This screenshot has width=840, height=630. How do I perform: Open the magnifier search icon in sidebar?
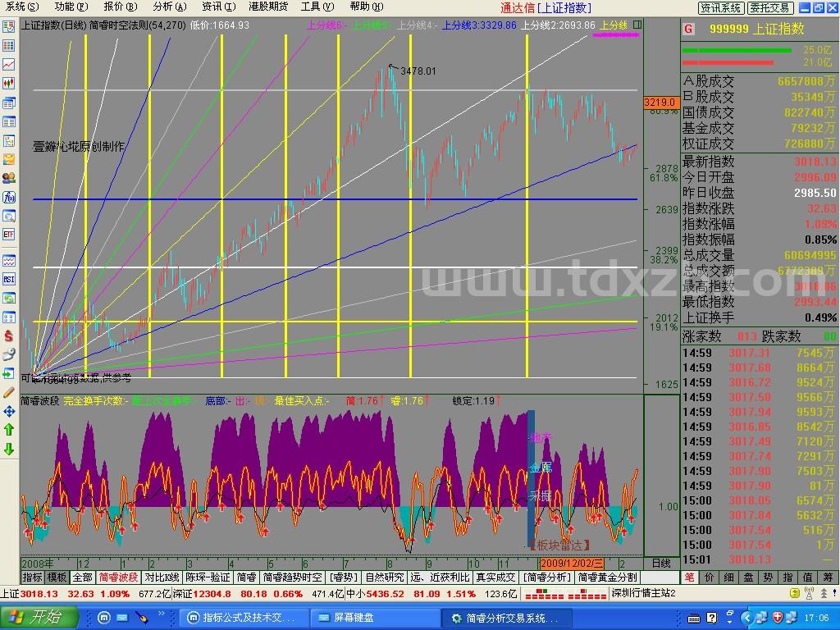8,216
